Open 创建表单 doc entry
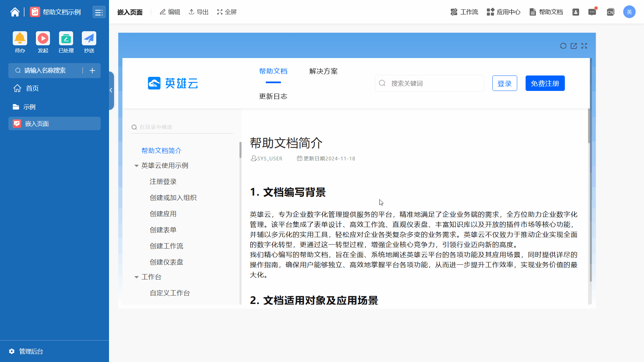The width and height of the screenshot is (644, 362). pyautogui.click(x=163, y=230)
